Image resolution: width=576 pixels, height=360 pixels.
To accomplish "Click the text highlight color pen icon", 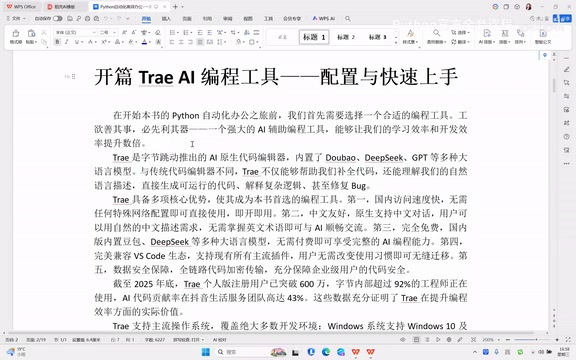I will (130, 42).
